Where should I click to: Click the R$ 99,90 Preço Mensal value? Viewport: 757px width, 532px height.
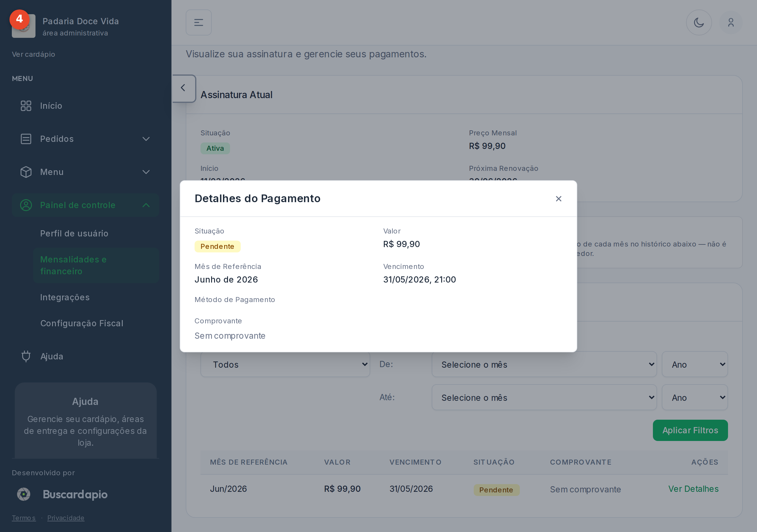click(x=487, y=146)
